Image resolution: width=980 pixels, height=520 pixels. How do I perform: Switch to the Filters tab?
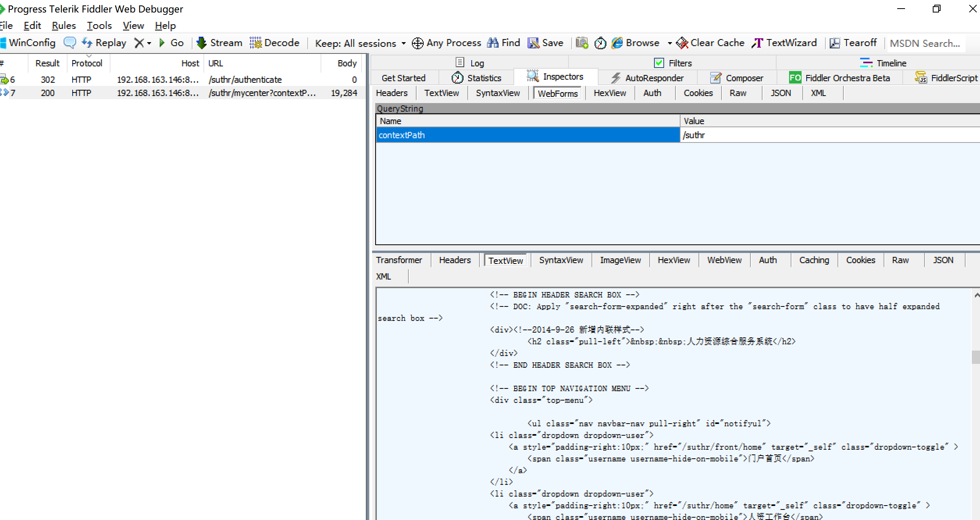pyautogui.click(x=672, y=63)
